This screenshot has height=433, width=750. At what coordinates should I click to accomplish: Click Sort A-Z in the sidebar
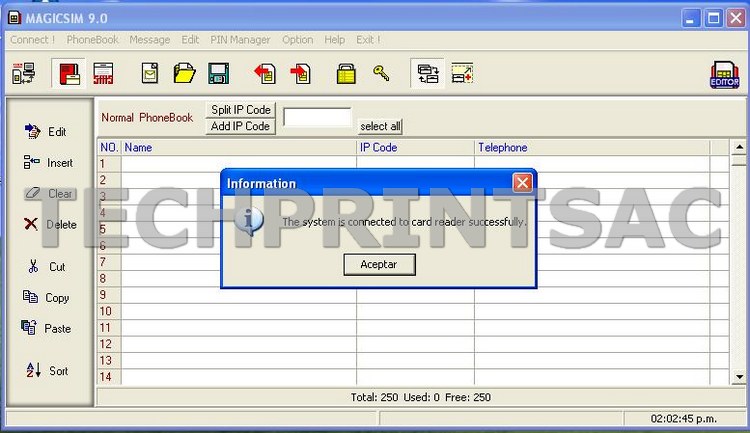pos(47,370)
